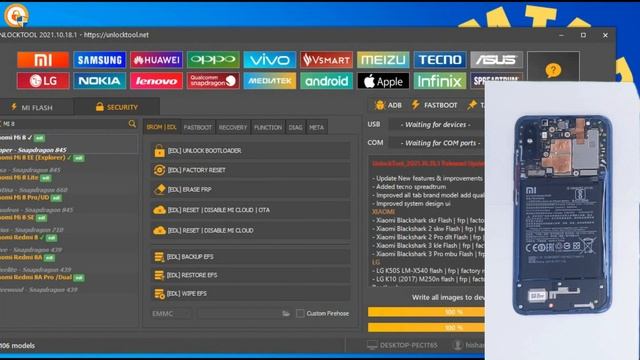
Task: Open the BROM | EDL tab
Action: click(x=161, y=127)
